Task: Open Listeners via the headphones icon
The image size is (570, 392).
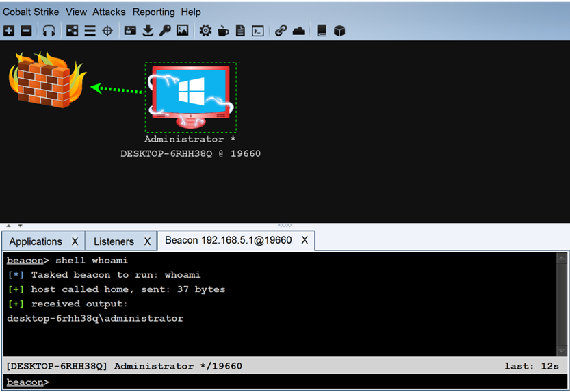Action: click(49, 31)
